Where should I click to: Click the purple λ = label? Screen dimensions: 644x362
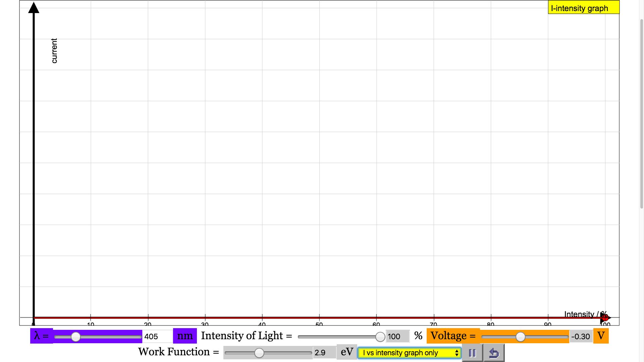tap(42, 336)
